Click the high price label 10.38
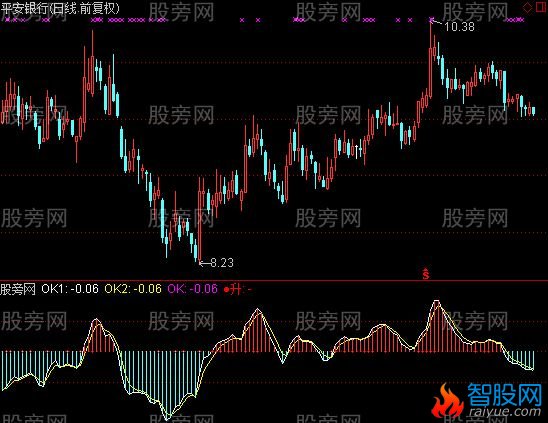Viewport: 548px width, 423px height. point(459,27)
